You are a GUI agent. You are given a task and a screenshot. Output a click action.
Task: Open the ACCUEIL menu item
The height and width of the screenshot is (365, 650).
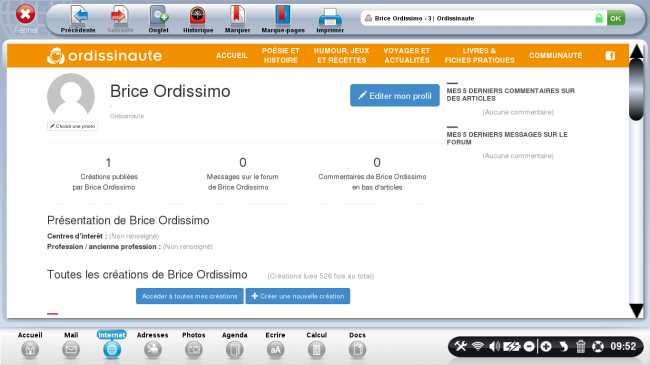pyautogui.click(x=232, y=56)
